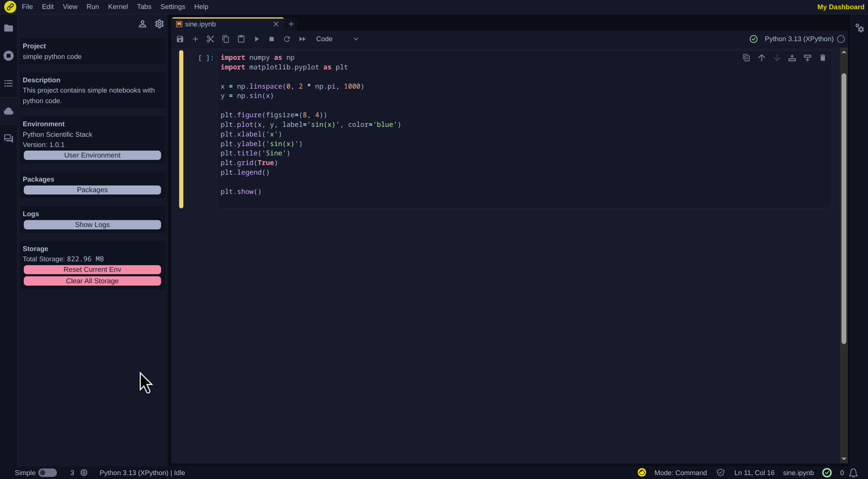
Task: Cut the selected cell using scissors icon
Action: pyautogui.click(x=210, y=39)
